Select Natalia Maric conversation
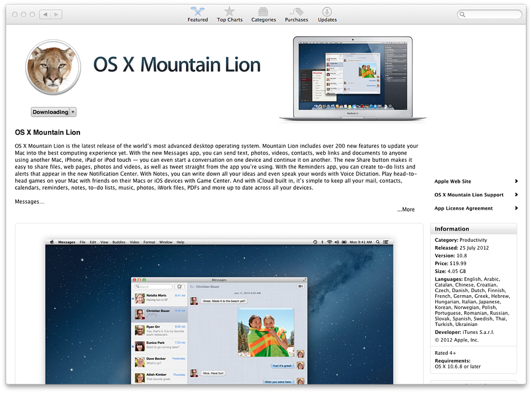Image resolution: width=532 pixels, height=393 pixels. (159, 298)
